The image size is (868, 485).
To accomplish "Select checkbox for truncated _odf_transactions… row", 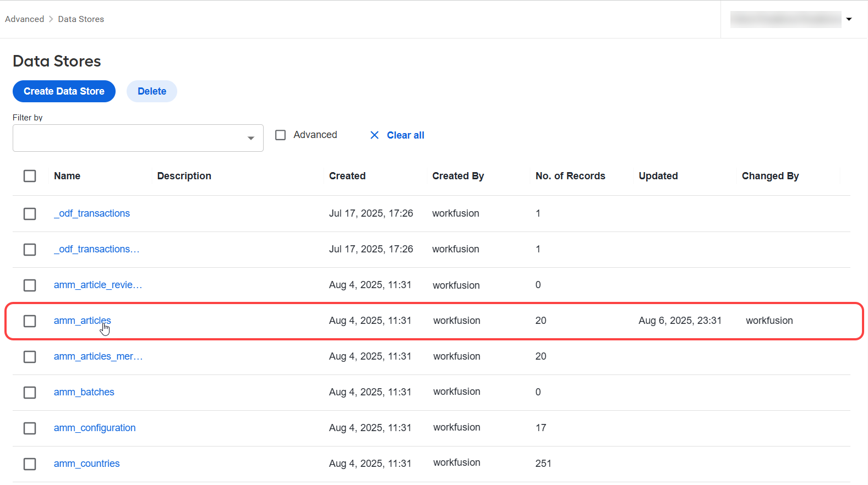I will pyautogui.click(x=30, y=250).
